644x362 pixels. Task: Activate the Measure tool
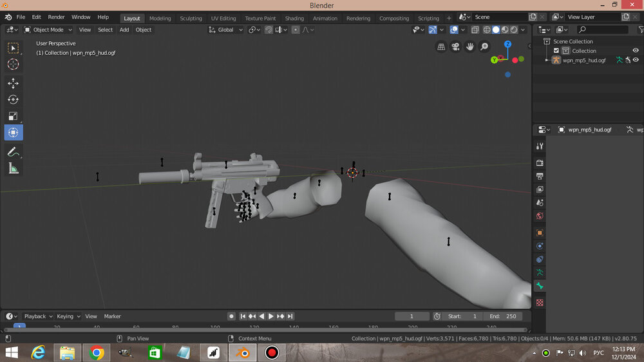[x=13, y=169]
